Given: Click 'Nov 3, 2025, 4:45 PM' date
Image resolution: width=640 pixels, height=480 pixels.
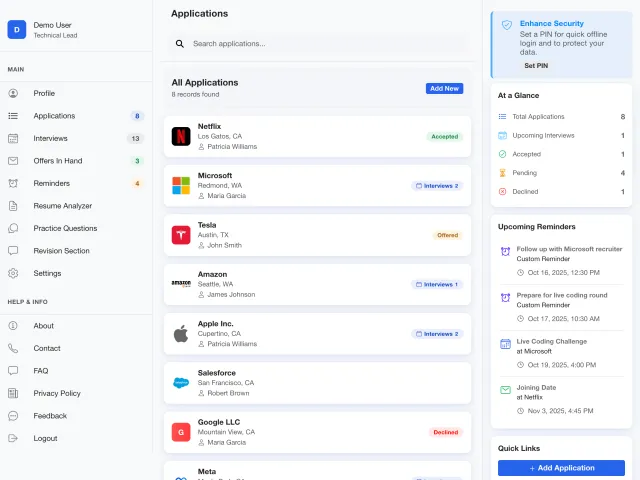Looking at the screenshot, I should [x=560, y=411].
